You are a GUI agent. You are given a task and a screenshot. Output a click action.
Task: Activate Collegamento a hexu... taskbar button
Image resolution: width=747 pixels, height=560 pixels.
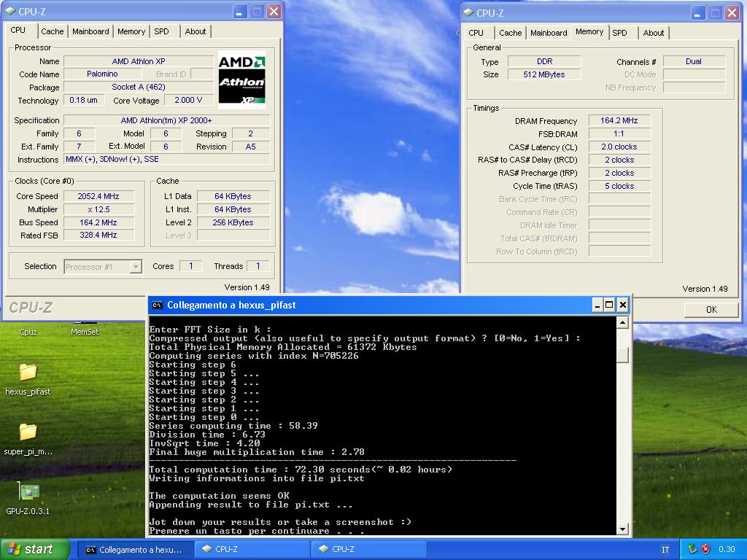click(x=134, y=550)
